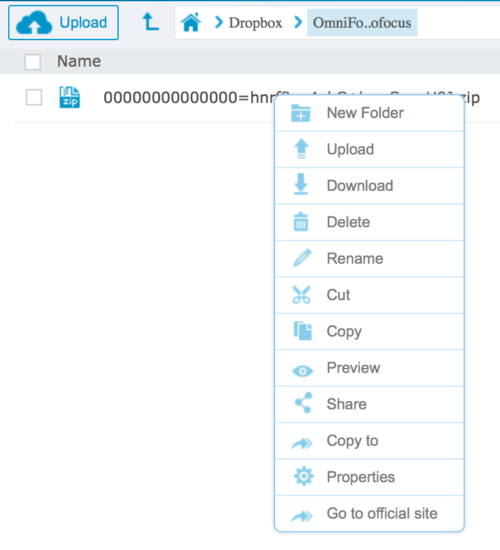Click the Delete trash icon
Screen dimensions: 500x550
pos(301,222)
